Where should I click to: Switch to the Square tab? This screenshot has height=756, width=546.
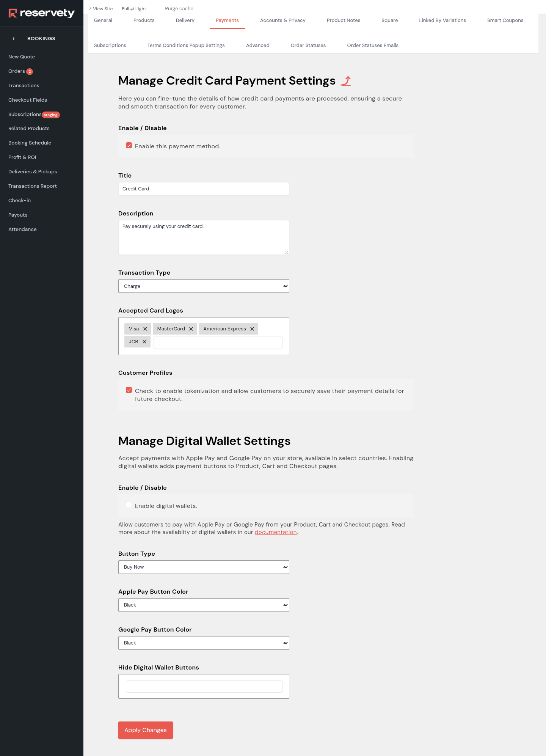[389, 20]
